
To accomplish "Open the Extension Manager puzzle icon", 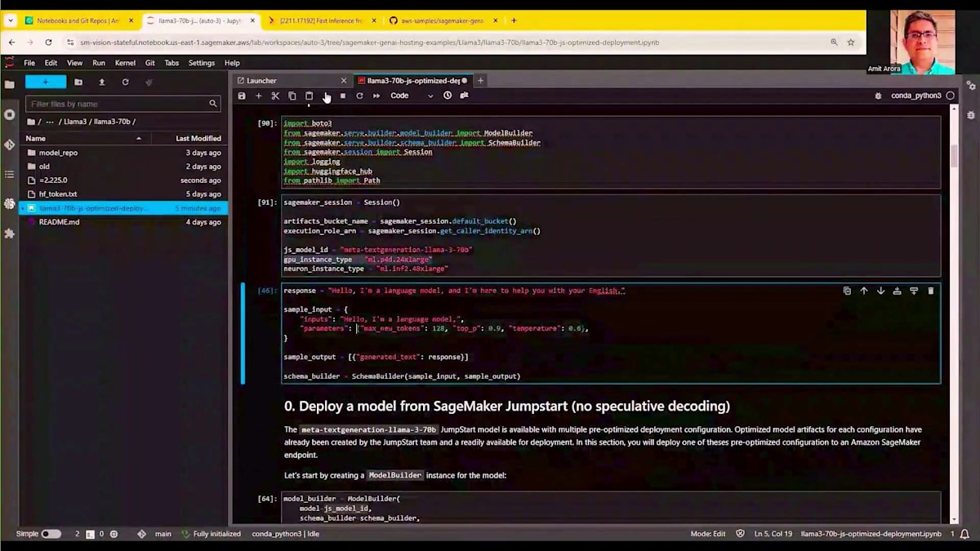I will tap(10, 233).
